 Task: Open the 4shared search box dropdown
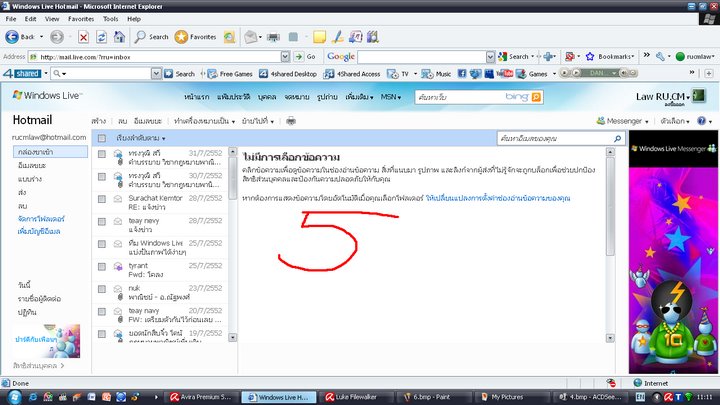coord(156,73)
